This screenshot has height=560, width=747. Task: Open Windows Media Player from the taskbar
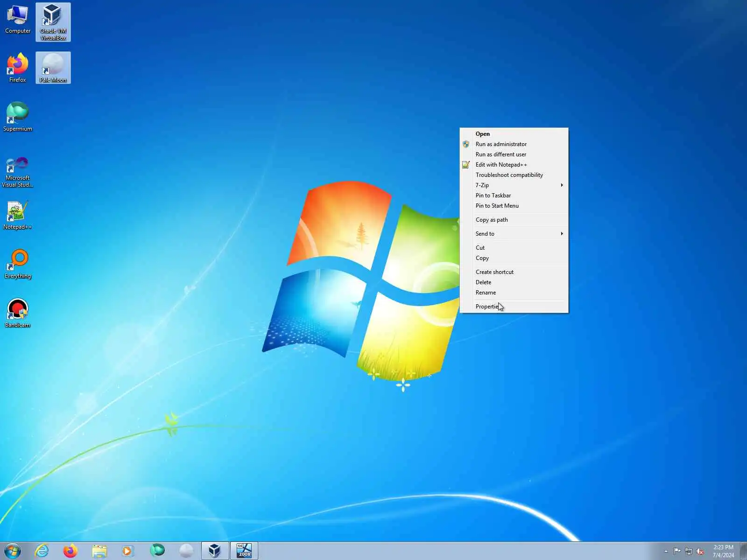point(128,551)
